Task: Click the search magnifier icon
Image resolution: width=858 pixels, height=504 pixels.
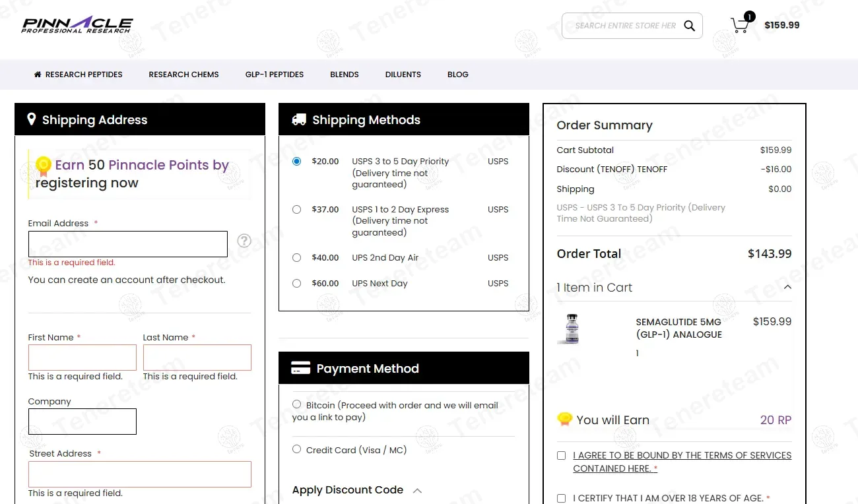Action: point(689,26)
